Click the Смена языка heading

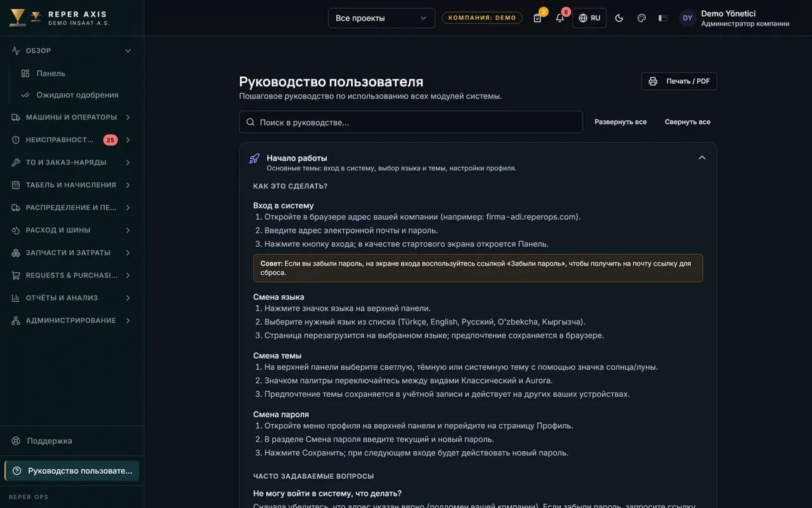[278, 297]
